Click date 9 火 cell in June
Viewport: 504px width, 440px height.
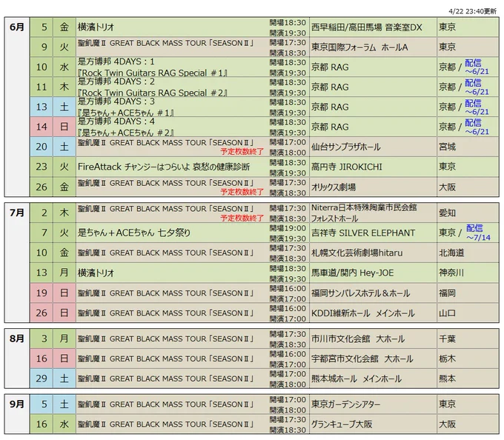[x=53, y=47]
